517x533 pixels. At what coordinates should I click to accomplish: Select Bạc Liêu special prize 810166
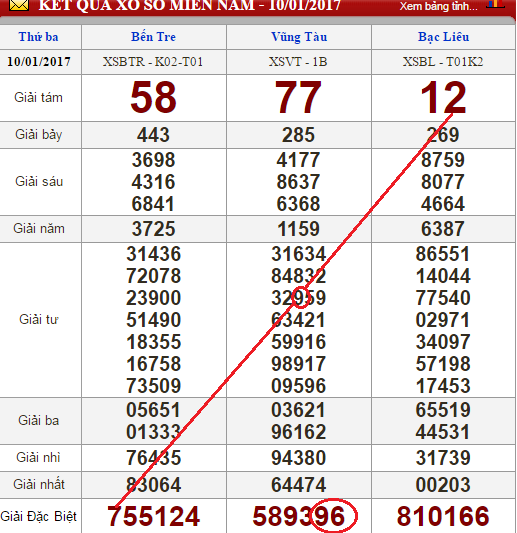pos(443,516)
